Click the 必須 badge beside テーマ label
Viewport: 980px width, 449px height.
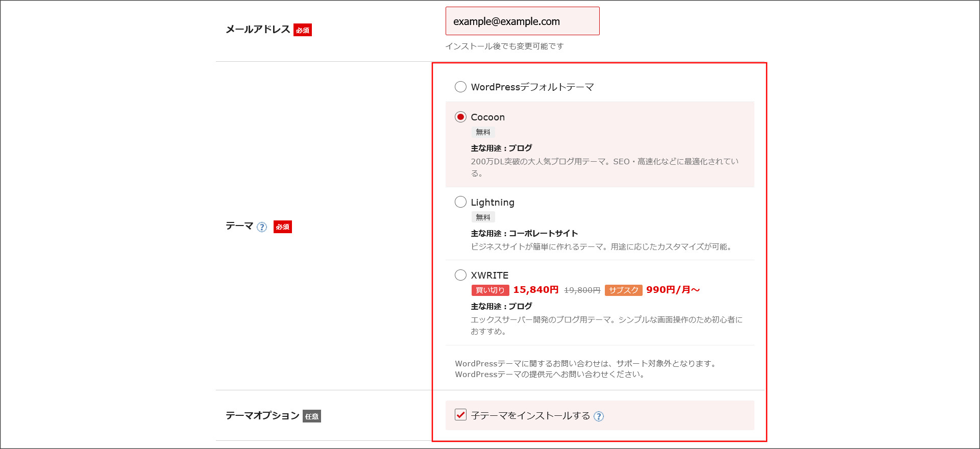coord(283,227)
